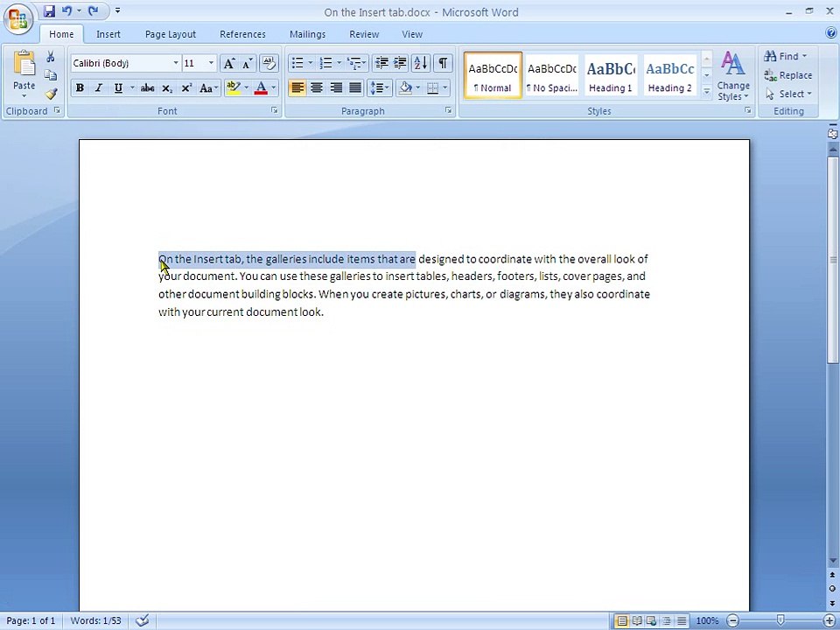The image size is (840, 630).
Task: Zoom out with the minus button
Action: pos(733,621)
